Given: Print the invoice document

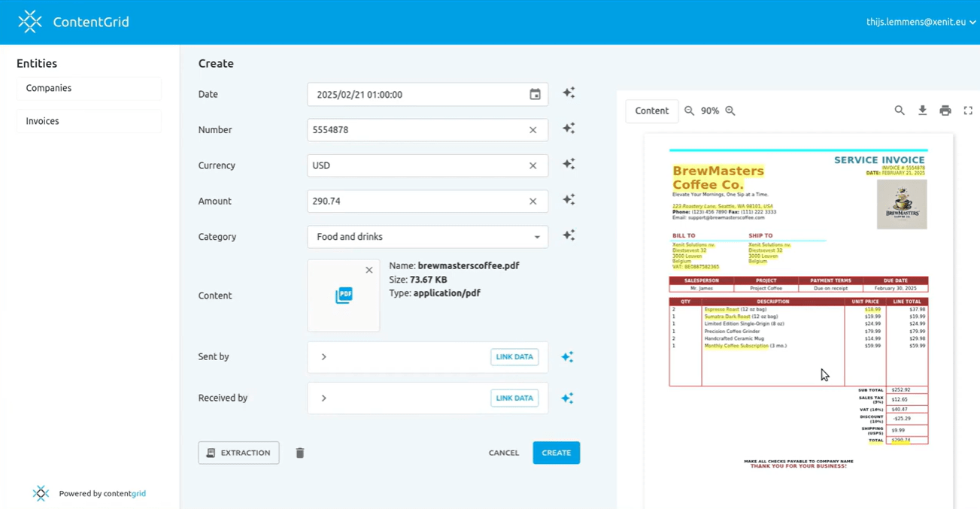Looking at the screenshot, I should [x=945, y=111].
